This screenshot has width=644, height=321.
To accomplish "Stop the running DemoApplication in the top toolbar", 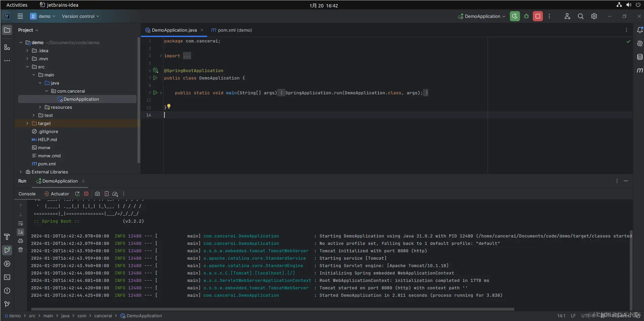I will tap(538, 16).
